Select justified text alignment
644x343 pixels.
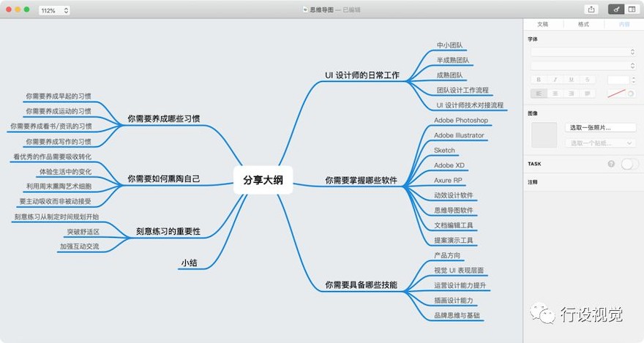tap(588, 94)
